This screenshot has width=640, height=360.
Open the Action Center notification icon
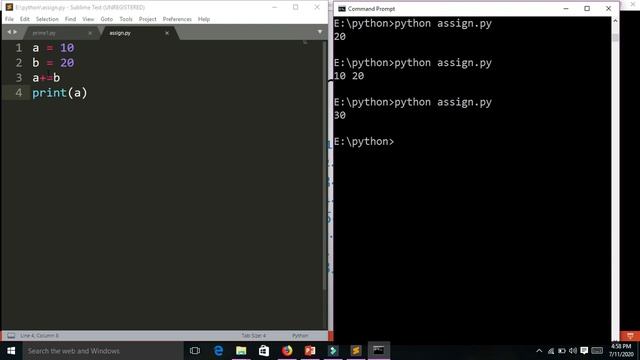coord(584,351)
